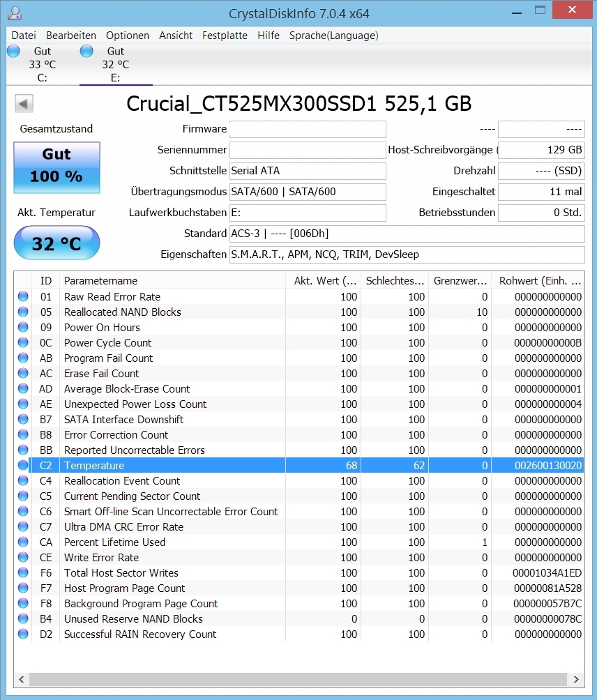597x700 pixels.
Task: Open the Festplatte menu
Action: 225,36
